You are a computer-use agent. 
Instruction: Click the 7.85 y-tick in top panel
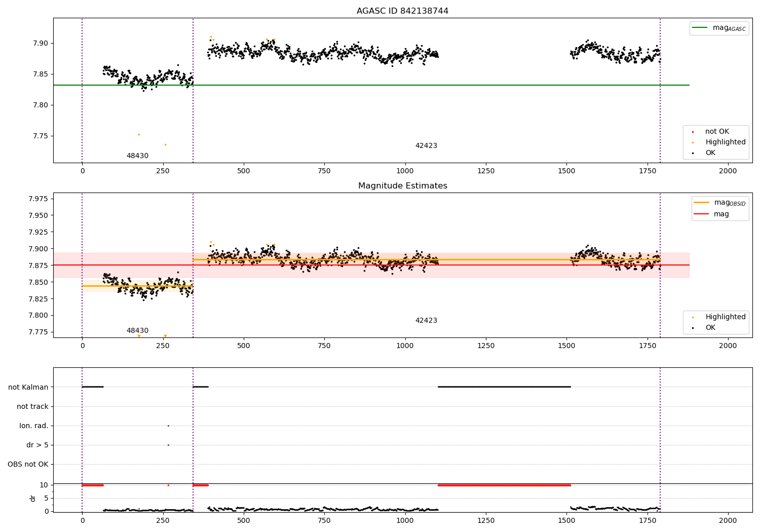tap(40, 74)
